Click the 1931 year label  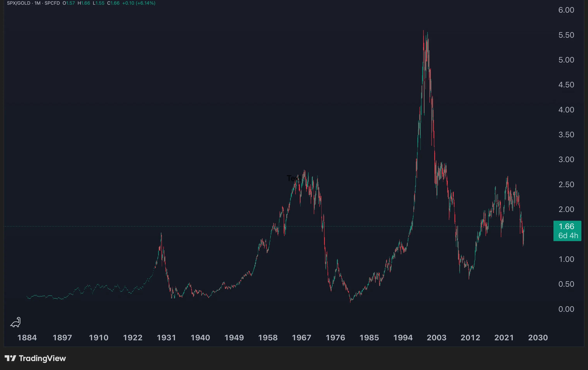166,338
